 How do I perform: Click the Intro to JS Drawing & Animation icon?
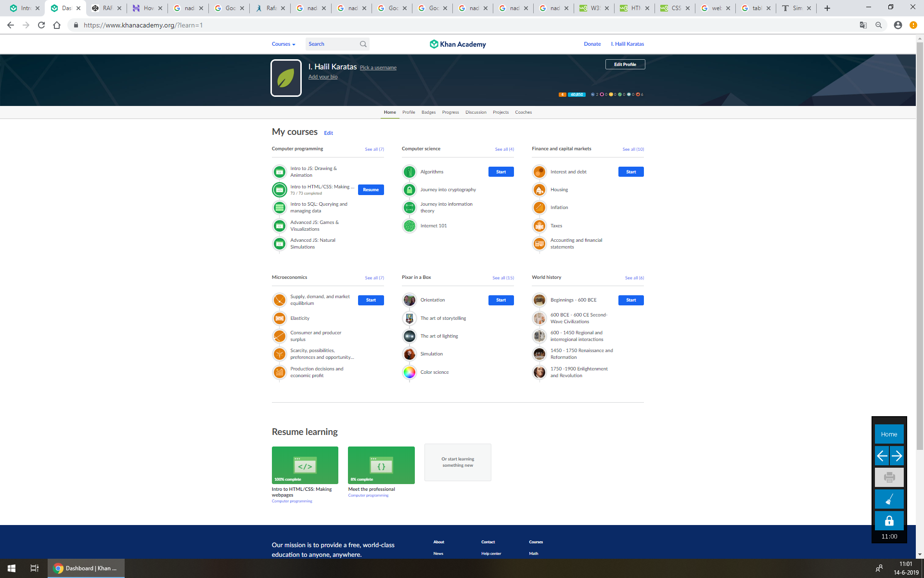pyautogui.click(x=280, y=172)
